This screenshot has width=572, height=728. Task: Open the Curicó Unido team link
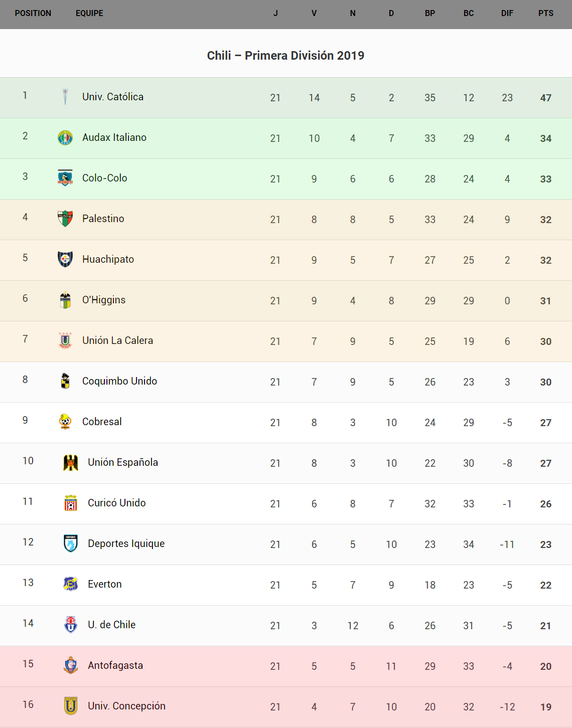coord(116,503)
